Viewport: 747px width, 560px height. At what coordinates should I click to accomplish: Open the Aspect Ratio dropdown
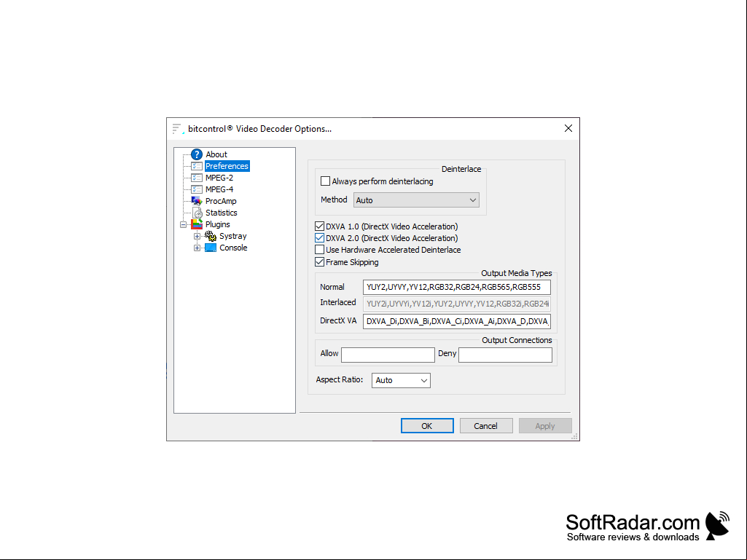[401, 380]
